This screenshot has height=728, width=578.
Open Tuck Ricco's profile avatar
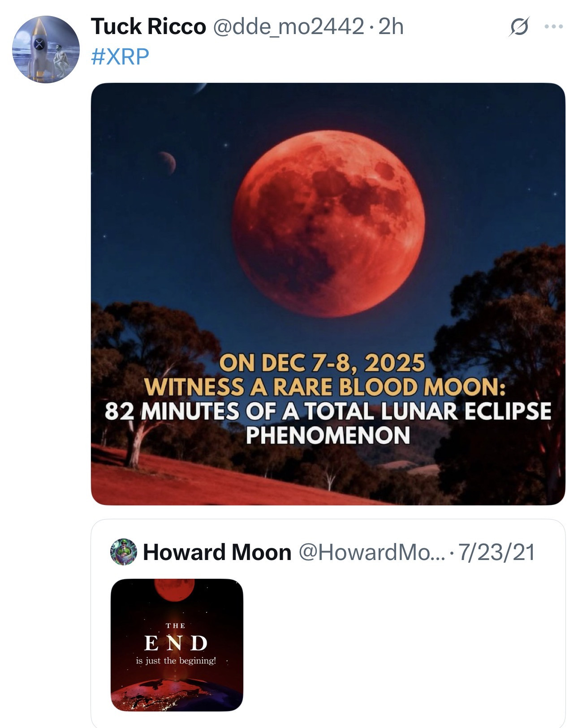click(45, 49)
